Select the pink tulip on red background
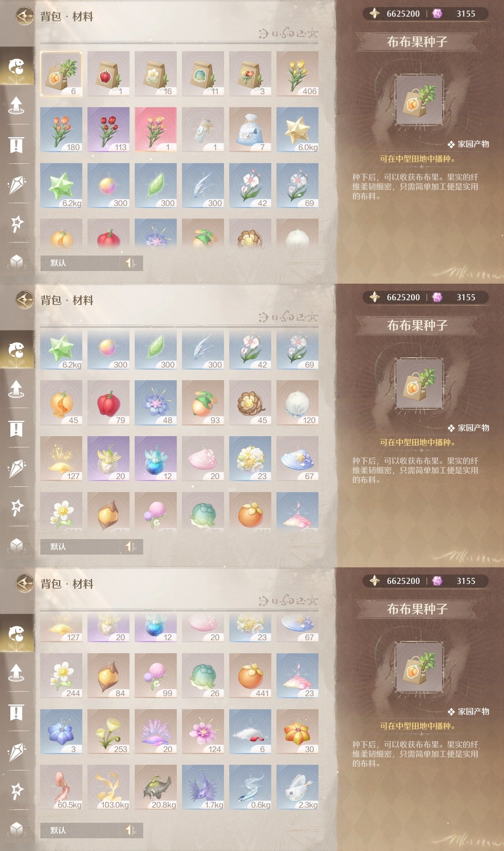This screenshot has width=504, height=851. pyautogui.click(x=156, y=130)
